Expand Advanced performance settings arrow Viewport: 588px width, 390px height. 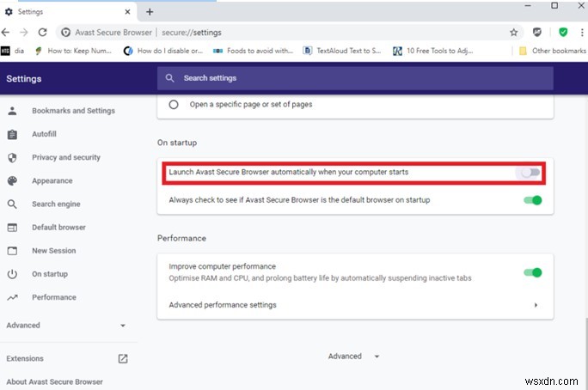point(536,305)
